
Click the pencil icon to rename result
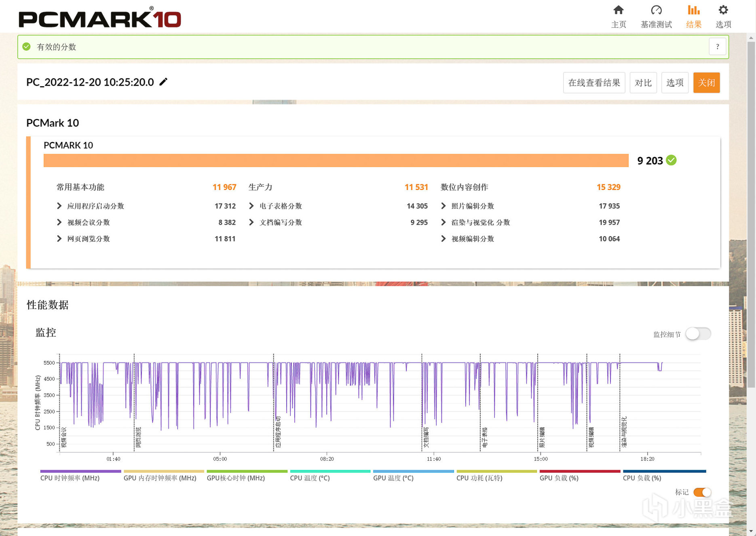163,82
